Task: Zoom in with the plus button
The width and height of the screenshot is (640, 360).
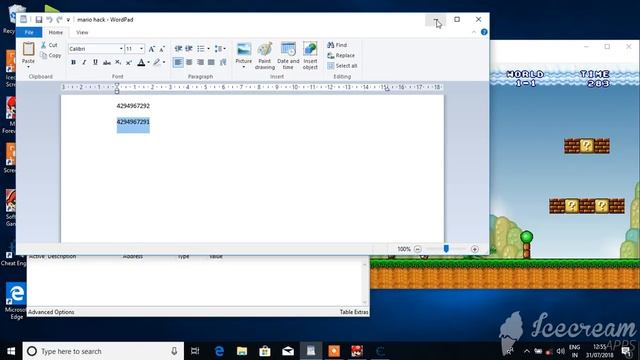Action: pos(474,249)
